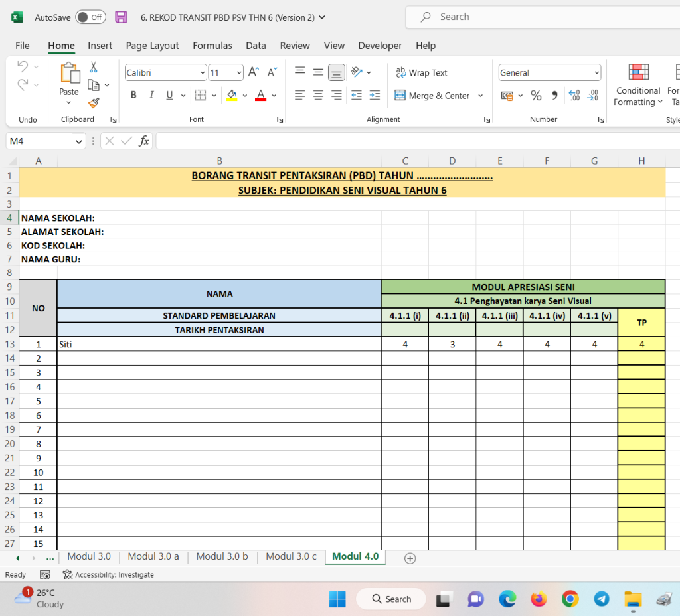Open the Page Layout ribbon tab
The image size is (680, 616).
[152, 46]
